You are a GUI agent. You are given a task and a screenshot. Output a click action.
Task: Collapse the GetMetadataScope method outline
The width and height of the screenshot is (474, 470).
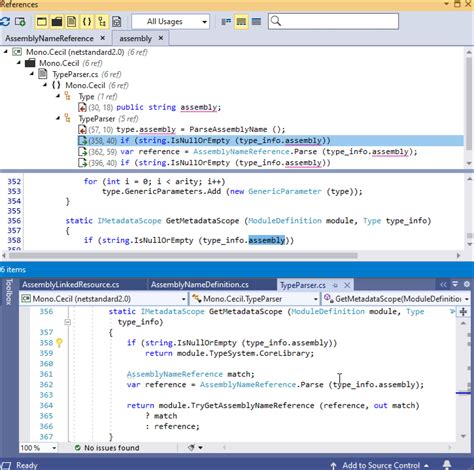point(68,322)
